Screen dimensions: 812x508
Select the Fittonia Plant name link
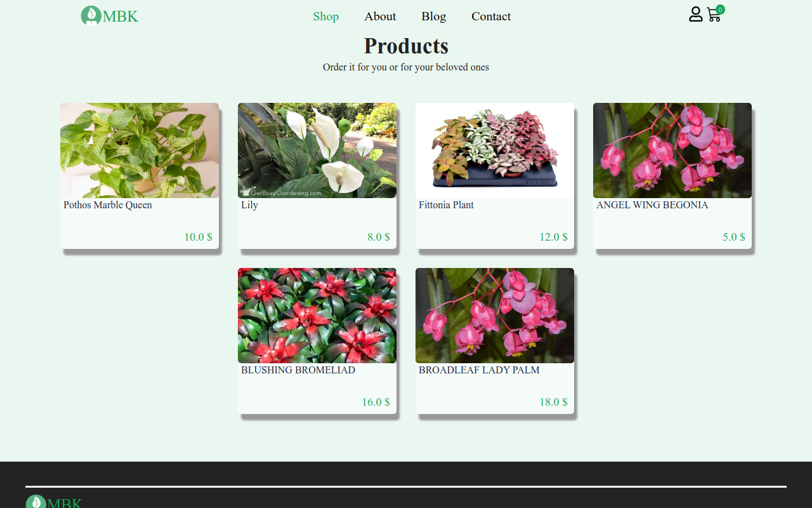pyautogui.click(x=446, y=205)
